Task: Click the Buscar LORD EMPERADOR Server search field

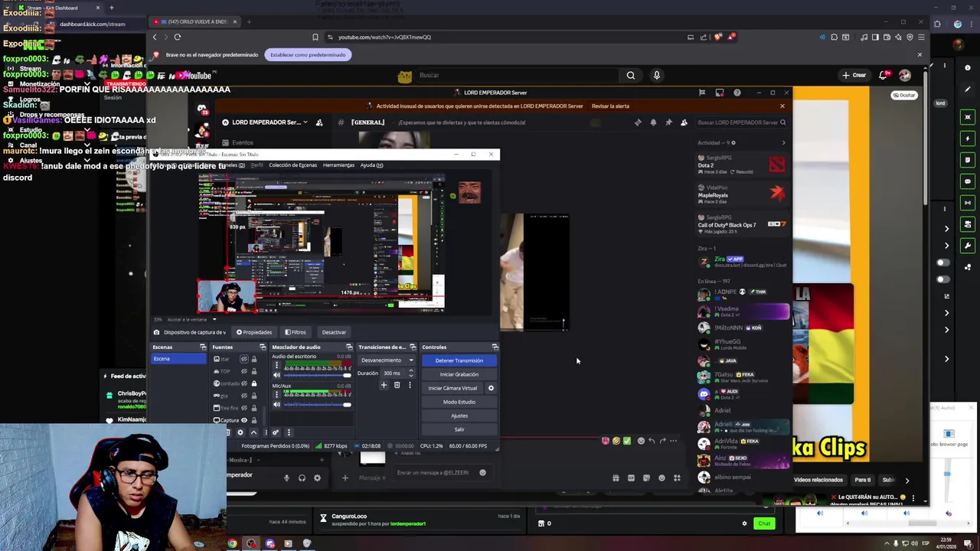Action: click(741, 122)
